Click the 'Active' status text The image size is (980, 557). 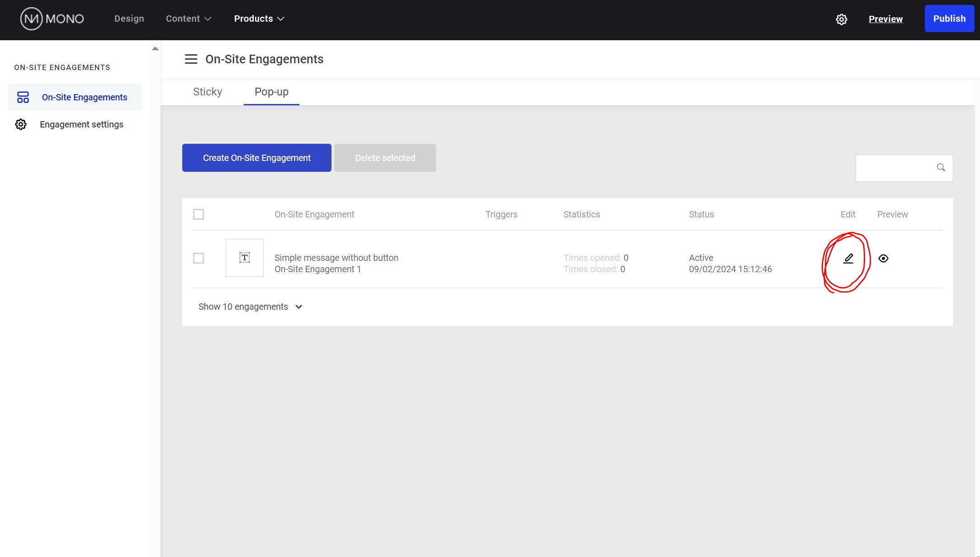point(701,258)
